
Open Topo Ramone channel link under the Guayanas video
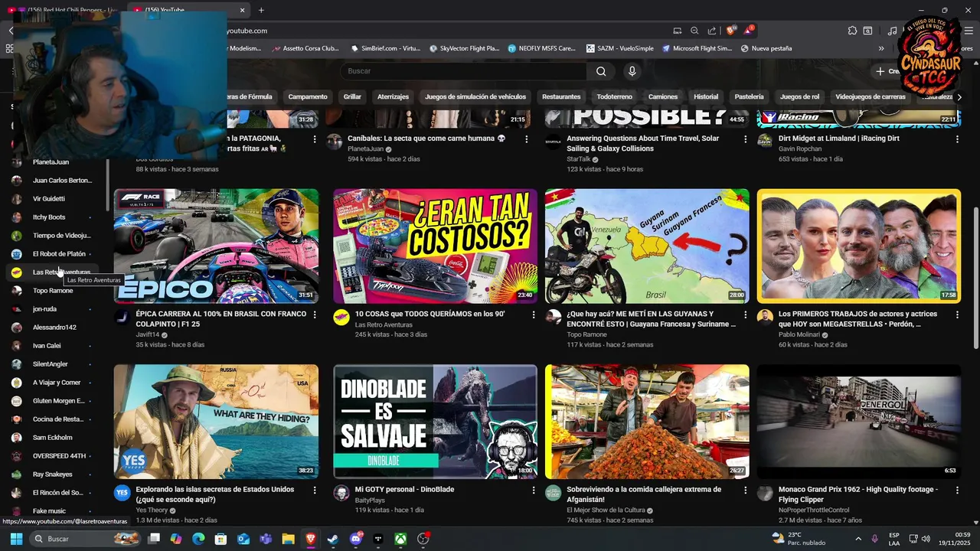point(587,334)
